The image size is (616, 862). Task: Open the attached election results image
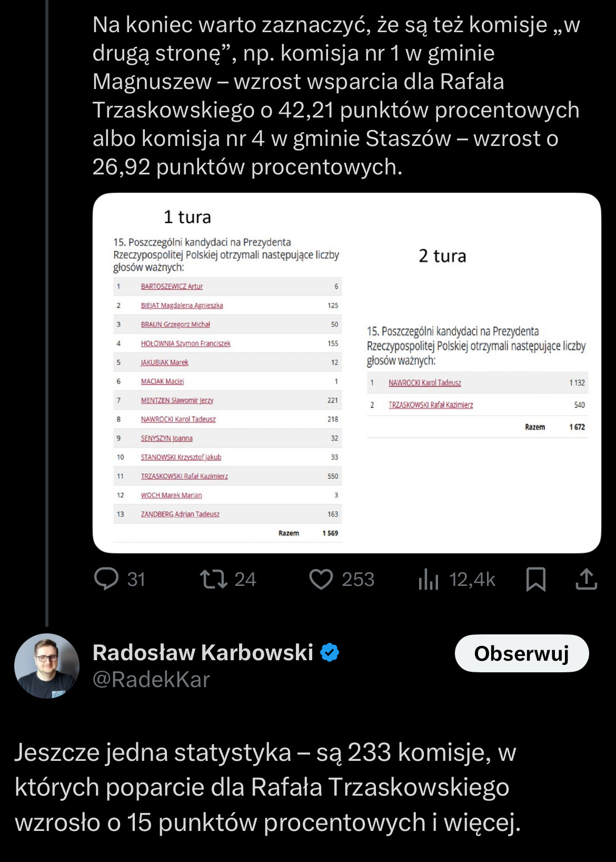click(346, 373)
